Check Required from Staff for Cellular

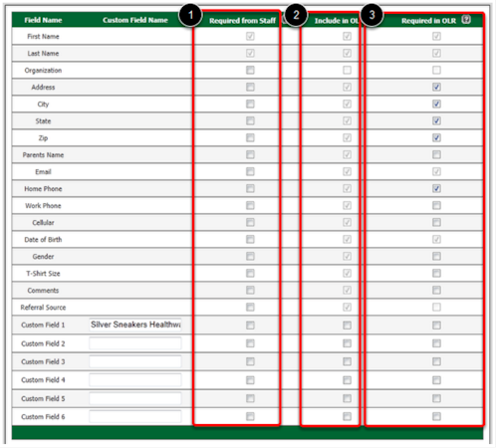click(x=250, y=222)
